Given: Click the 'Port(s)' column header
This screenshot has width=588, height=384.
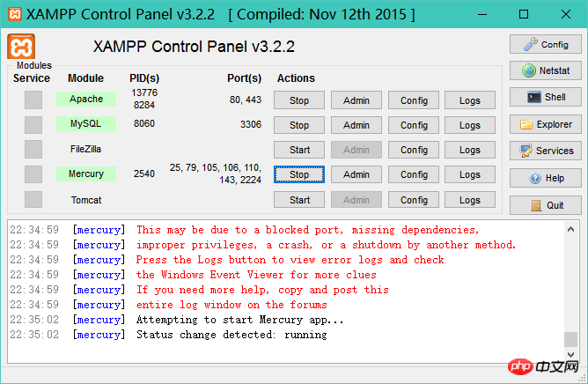Looking at the screenshot, I should (244, 78).
